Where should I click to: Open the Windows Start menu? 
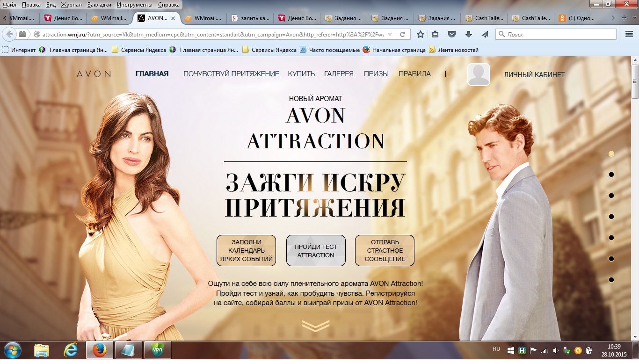13,350
